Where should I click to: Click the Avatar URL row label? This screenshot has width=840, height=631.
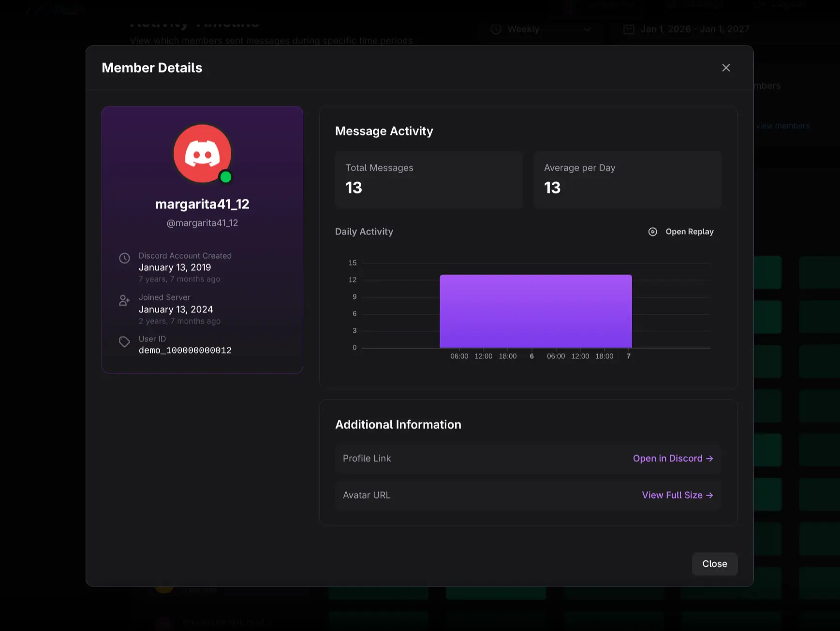pos(367,495)
